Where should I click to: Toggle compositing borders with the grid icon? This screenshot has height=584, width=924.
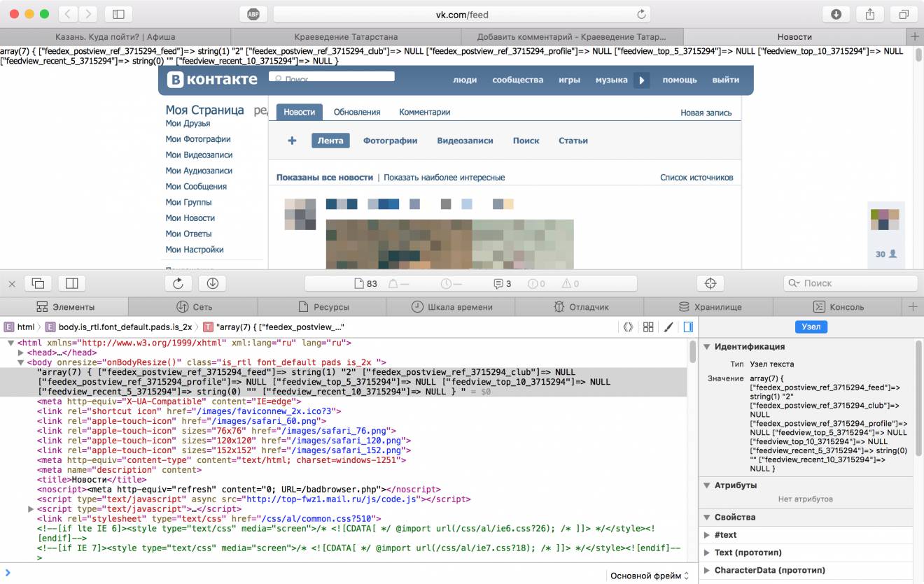[x=648, y=327]
